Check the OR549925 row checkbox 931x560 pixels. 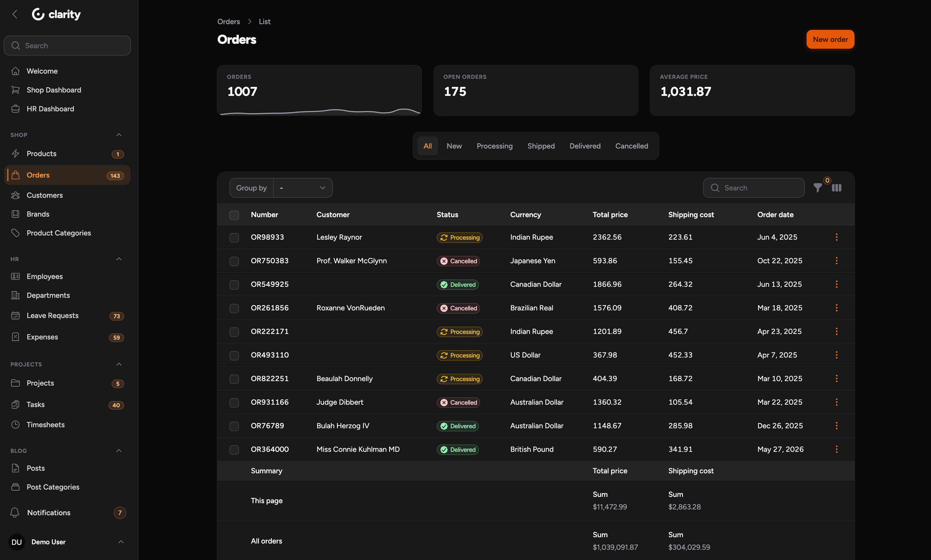click(234, 285)
